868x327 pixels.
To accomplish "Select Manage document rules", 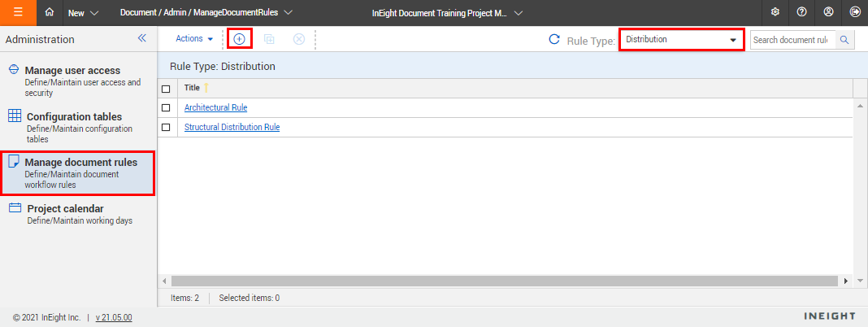I will tap(77, 173).
